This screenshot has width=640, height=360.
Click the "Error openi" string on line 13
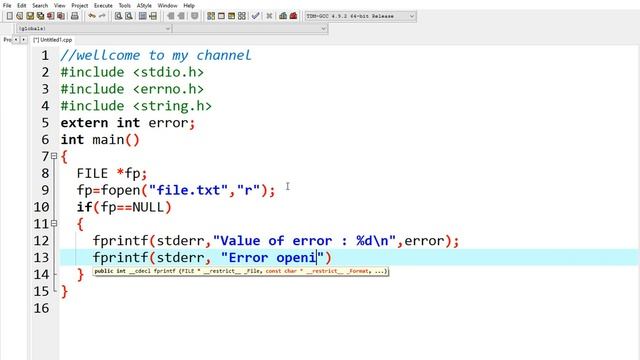pos(272,258)
